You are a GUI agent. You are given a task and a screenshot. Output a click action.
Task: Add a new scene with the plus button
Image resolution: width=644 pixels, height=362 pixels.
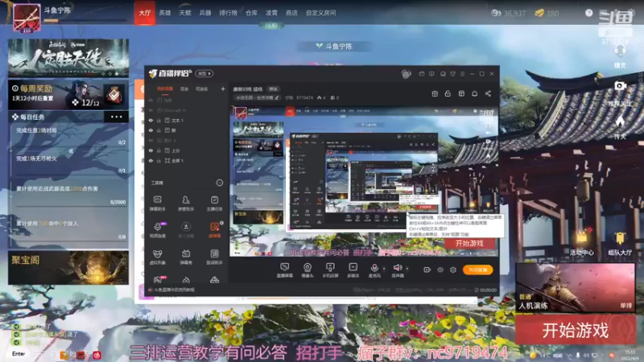click(x=223, y=88)
